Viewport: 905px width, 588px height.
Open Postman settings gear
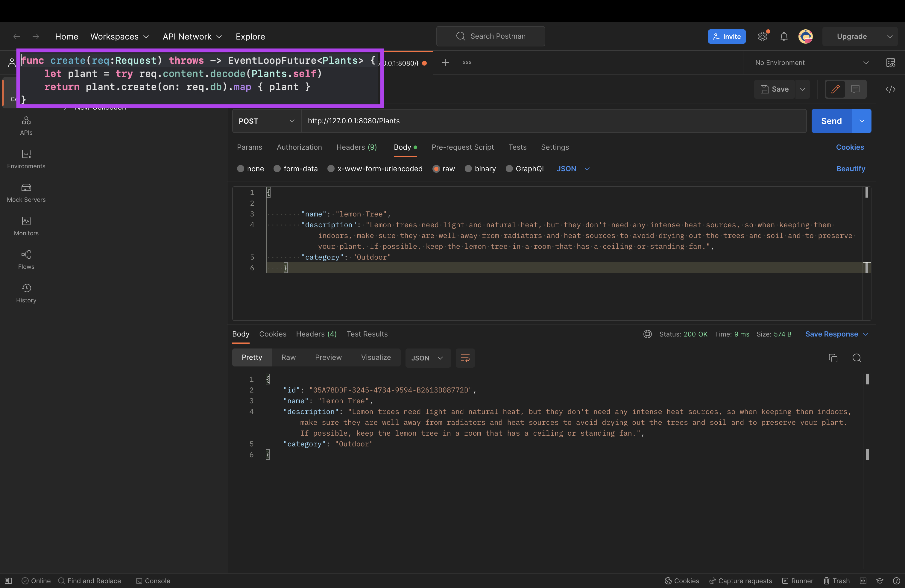[x=763, y=36]
